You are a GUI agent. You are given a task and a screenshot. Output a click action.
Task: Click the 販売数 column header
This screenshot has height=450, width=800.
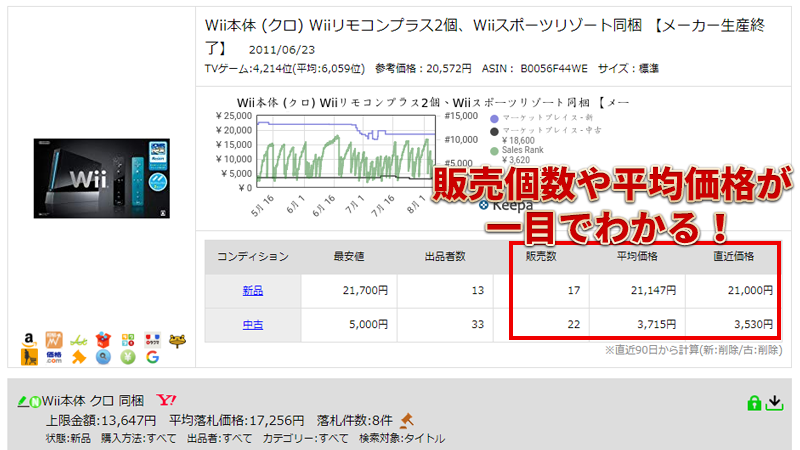pyautogui.click(x=541, y=257)
